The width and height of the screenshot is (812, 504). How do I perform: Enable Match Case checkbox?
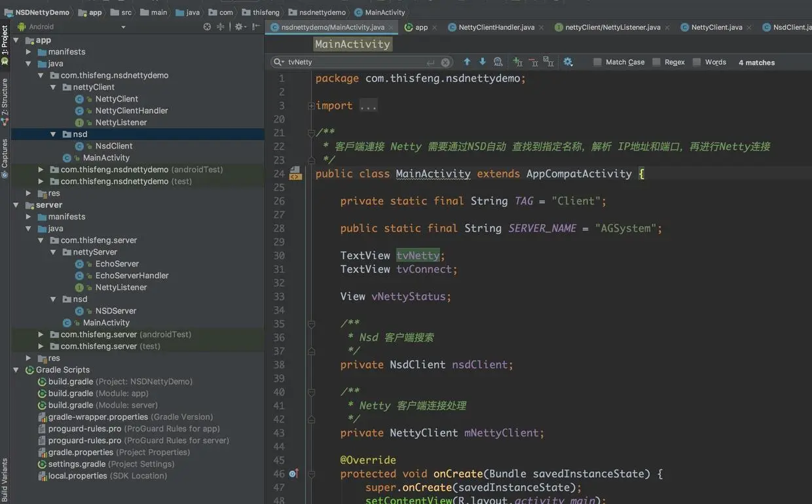pos(597,62)
